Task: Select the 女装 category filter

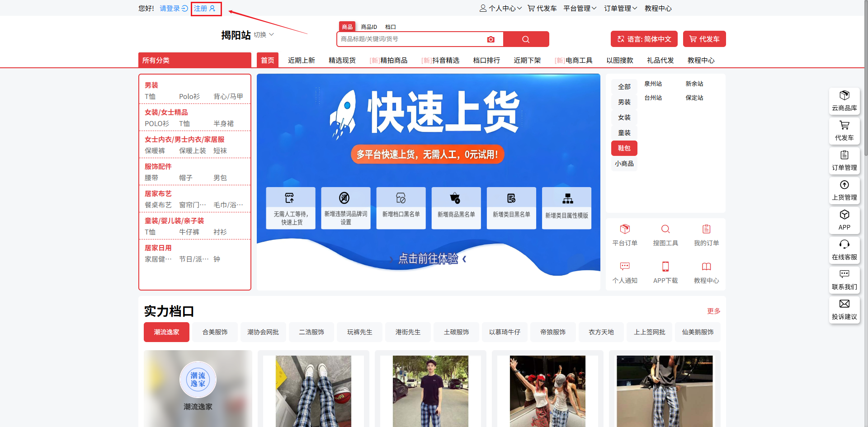Action: click(x=624, y=117)
